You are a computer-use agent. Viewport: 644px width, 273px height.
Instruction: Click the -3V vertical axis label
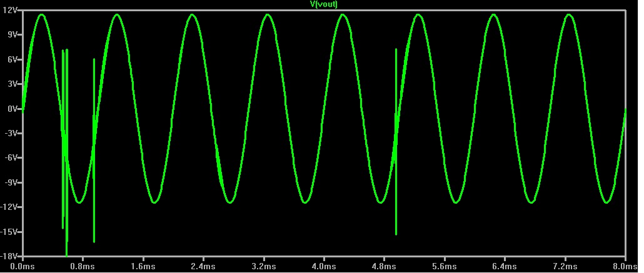coord(11,134)
